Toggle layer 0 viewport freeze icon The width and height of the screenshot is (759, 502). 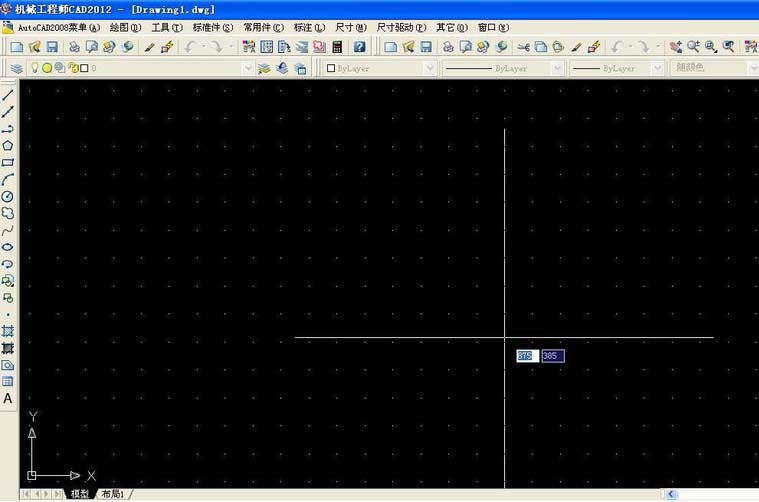[60, 68]
